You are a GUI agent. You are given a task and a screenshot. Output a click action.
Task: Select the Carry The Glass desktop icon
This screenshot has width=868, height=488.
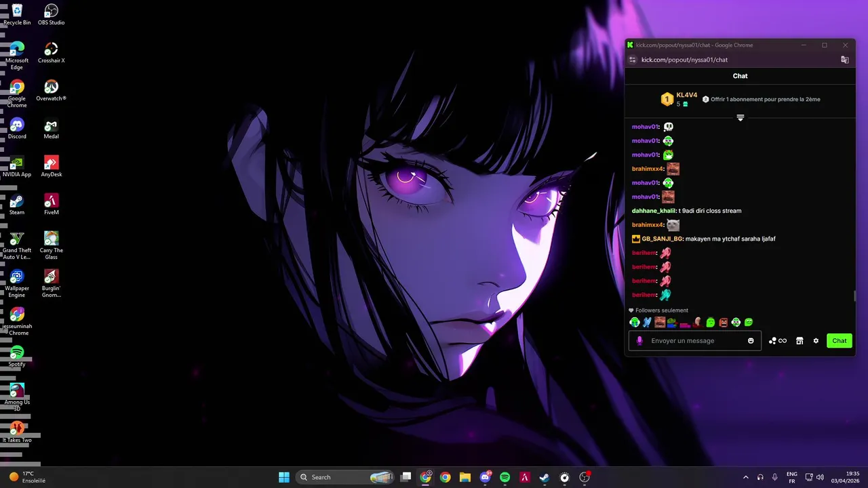51,245
